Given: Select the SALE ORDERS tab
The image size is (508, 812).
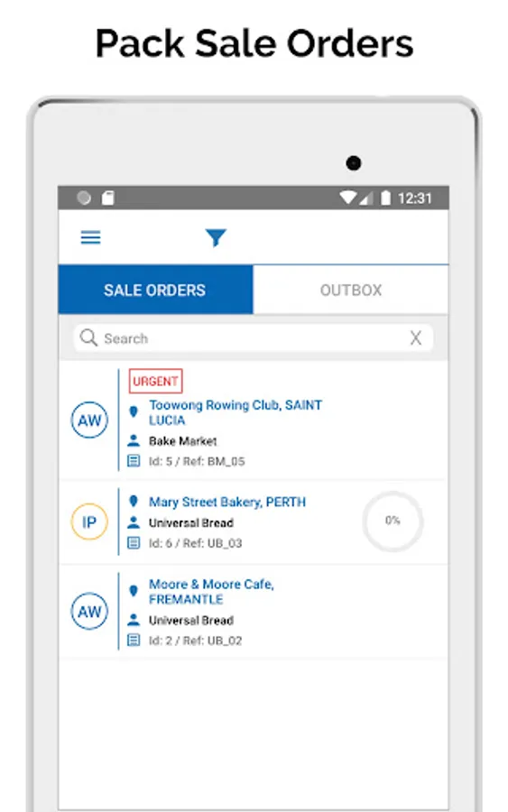Looking at the screenshot, I should pos(155,290).
